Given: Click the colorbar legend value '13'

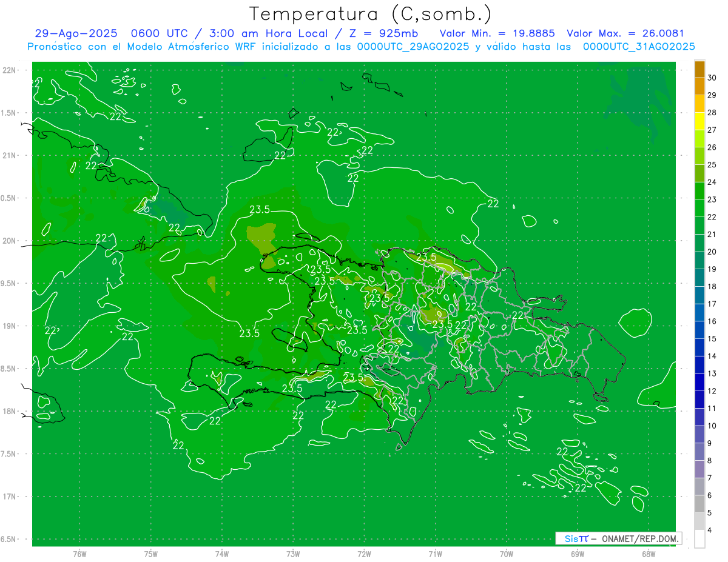Looking at the screenshot, I should pyautogui.click(x=712, y=373).
